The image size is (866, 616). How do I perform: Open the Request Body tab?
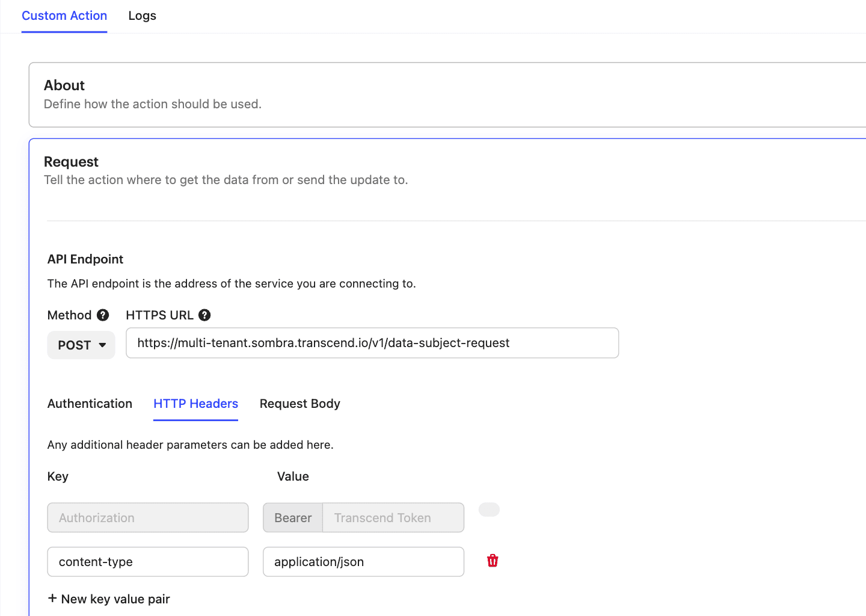[299, 404]
